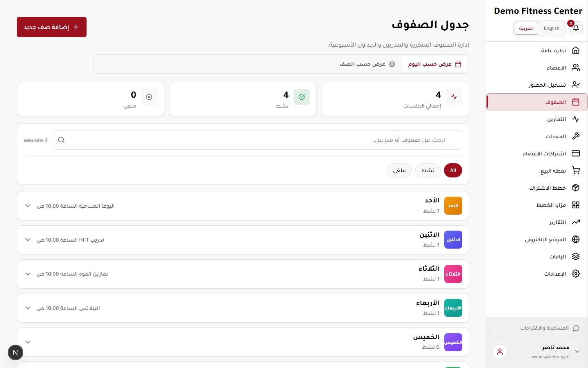Open Attendance check-in (تسجيل الحضور) page
588x368 pixels.
coord(537,85)
